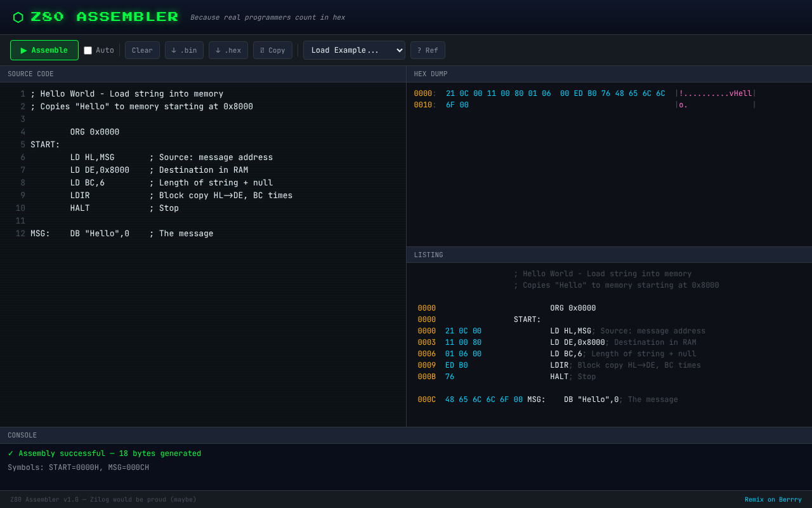Click the tagline 'Because real programmers count in hex'
Viewport: 812px width, 508px height.
[268, 18]
